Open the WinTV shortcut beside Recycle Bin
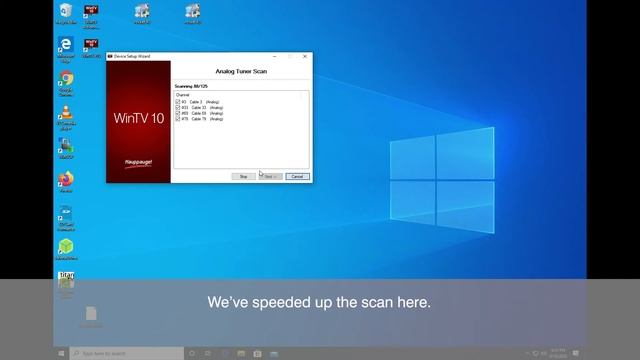Viewport: 640px width, 360px height. tap(91, 16)
